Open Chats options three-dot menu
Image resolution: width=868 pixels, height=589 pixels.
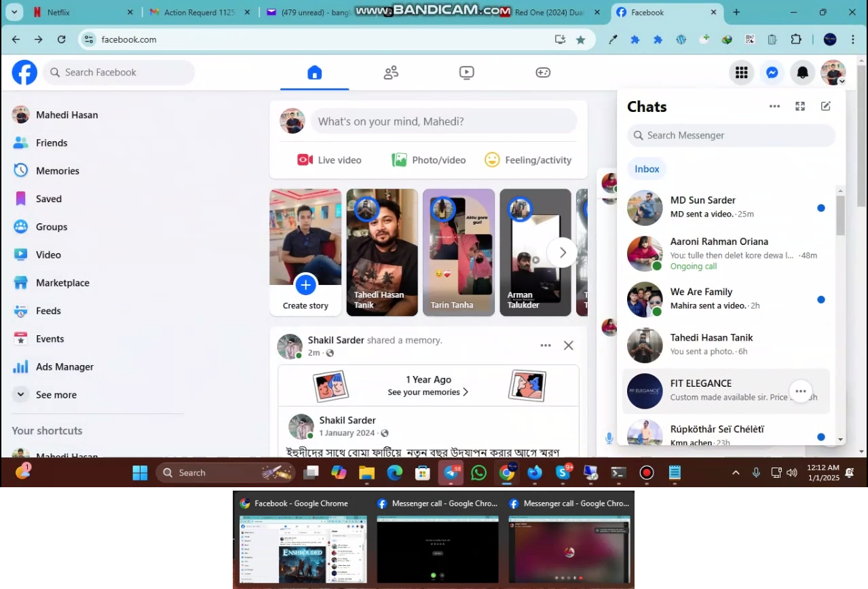click(x=774, y=107)
